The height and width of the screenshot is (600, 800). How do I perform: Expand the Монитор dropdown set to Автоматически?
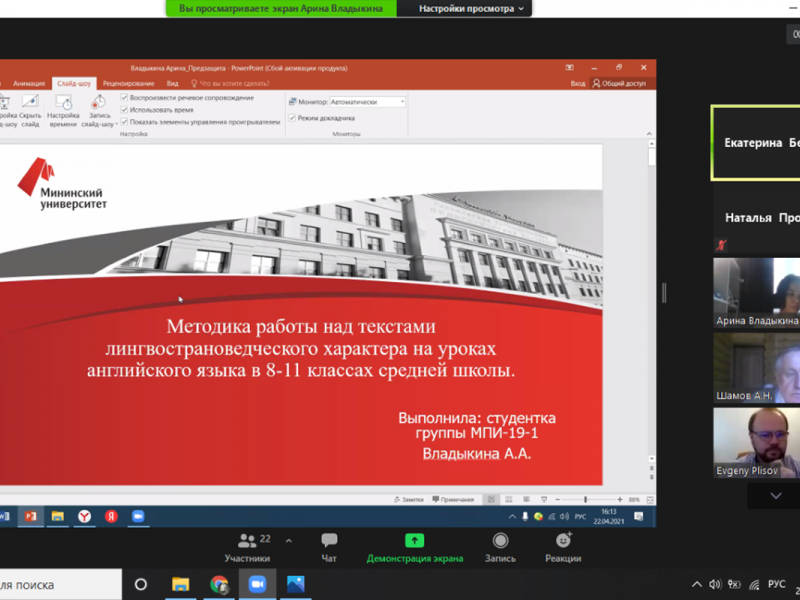[402, 101]
